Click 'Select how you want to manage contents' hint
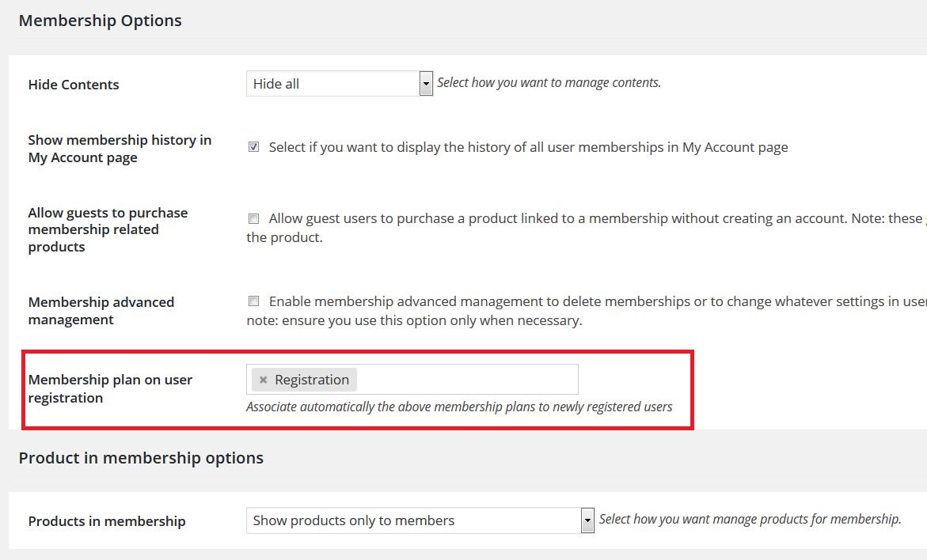 (x=549, y=83)
